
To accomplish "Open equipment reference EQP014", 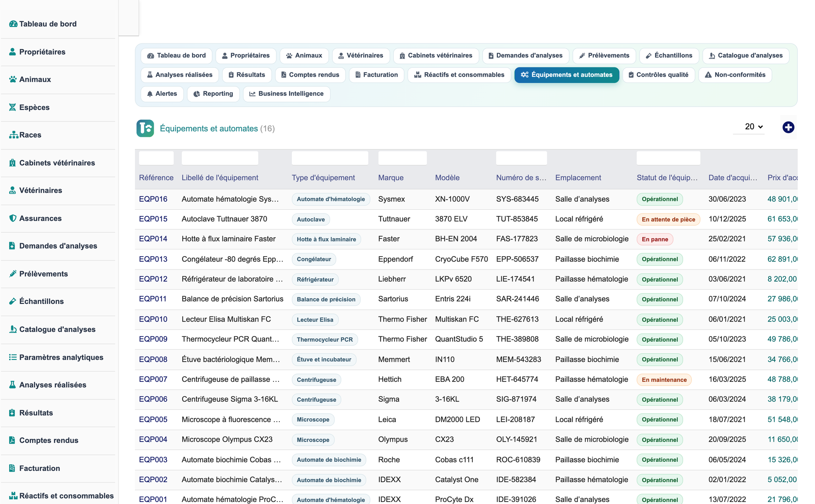I will pos(153,239).
